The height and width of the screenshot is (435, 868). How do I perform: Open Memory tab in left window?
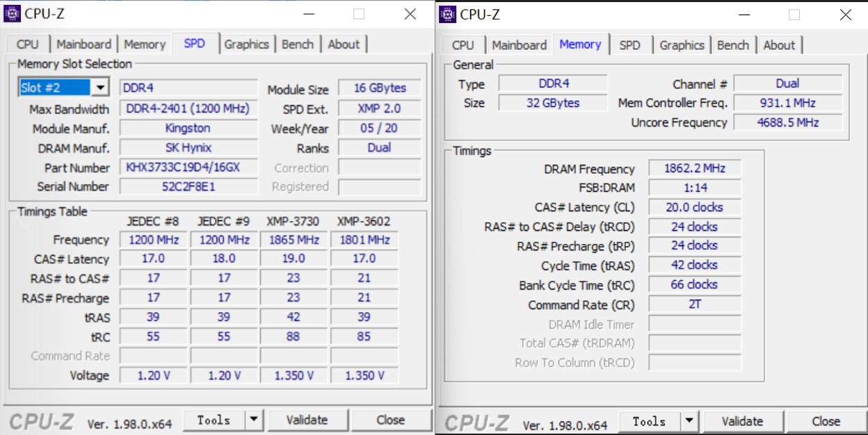[x=145, y=44]
